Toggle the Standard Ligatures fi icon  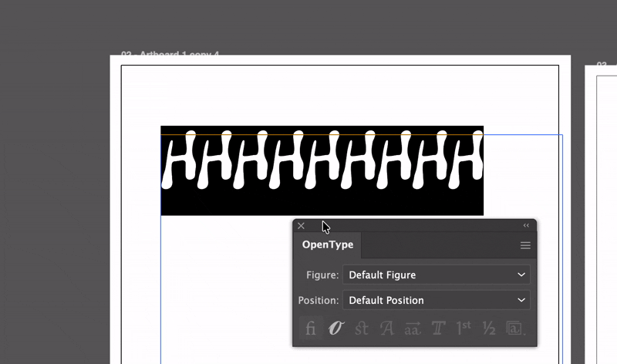(x=311, y=328)
